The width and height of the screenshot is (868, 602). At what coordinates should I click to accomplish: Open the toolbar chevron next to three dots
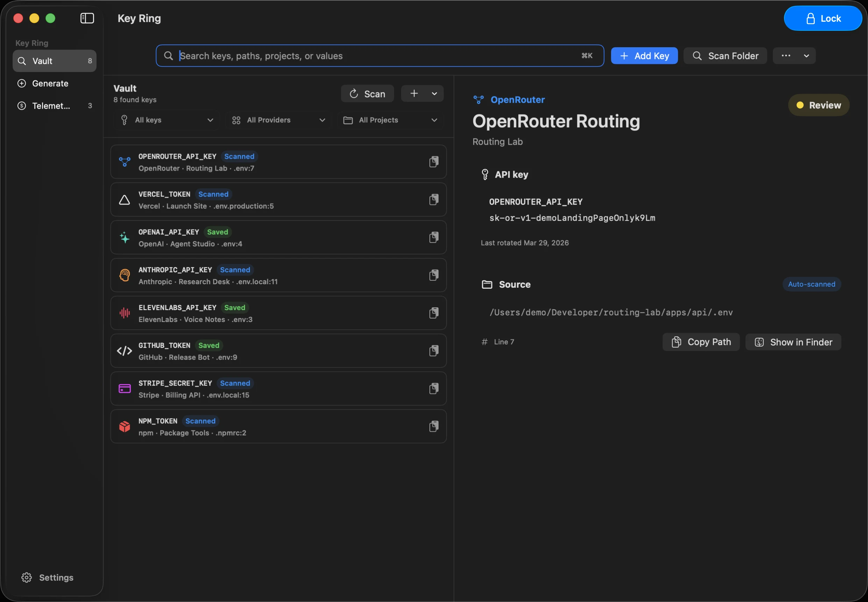click(x=806, y=56)
